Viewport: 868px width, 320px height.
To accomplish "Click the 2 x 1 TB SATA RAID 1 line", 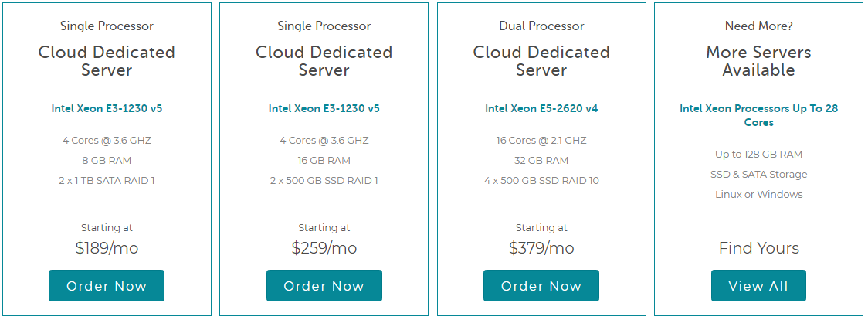I will coord(107,181).
